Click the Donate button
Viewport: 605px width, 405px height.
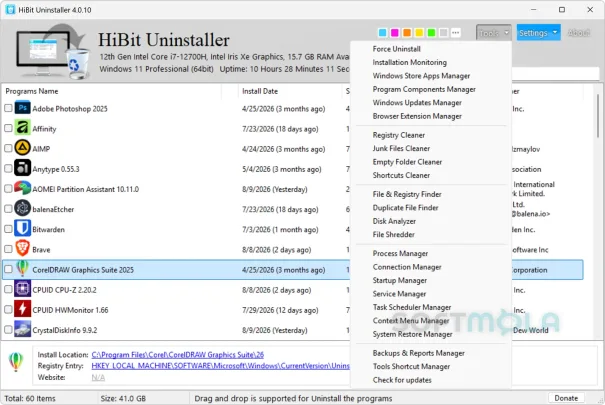click(566, 398)
